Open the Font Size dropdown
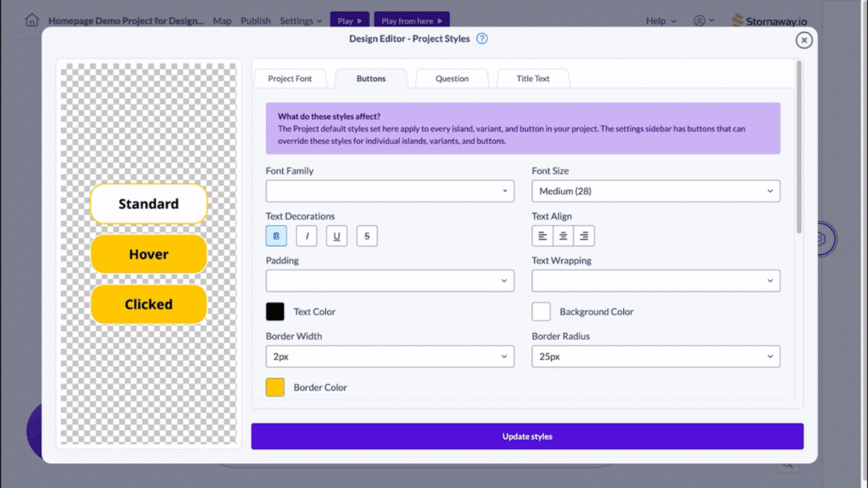 [655, 191]
